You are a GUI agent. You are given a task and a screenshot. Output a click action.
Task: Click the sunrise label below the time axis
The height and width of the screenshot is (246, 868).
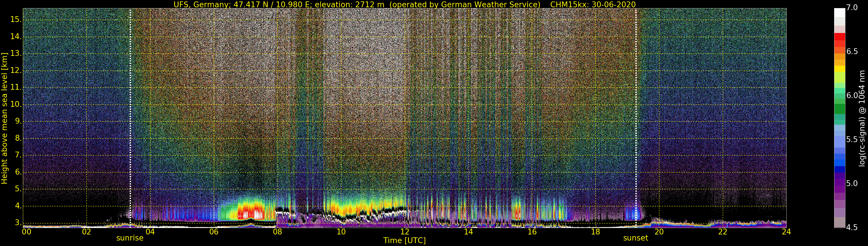point(130,238)
